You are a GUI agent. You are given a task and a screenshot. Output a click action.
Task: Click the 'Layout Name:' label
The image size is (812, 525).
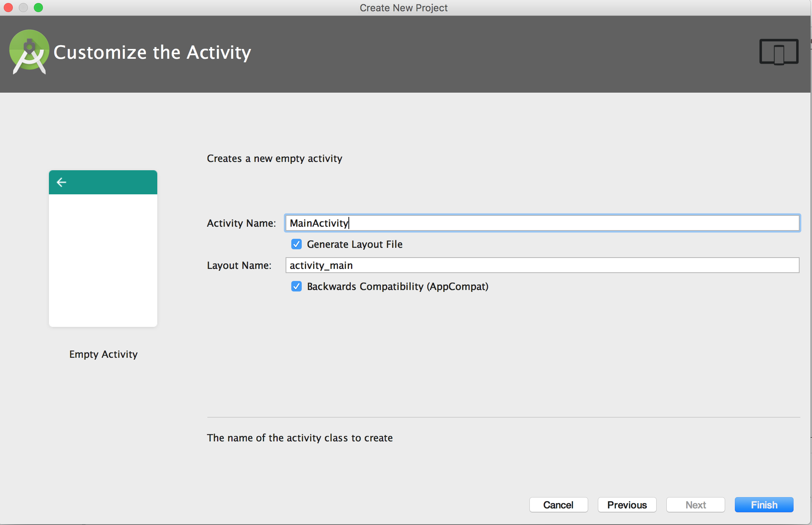(239, 265)
